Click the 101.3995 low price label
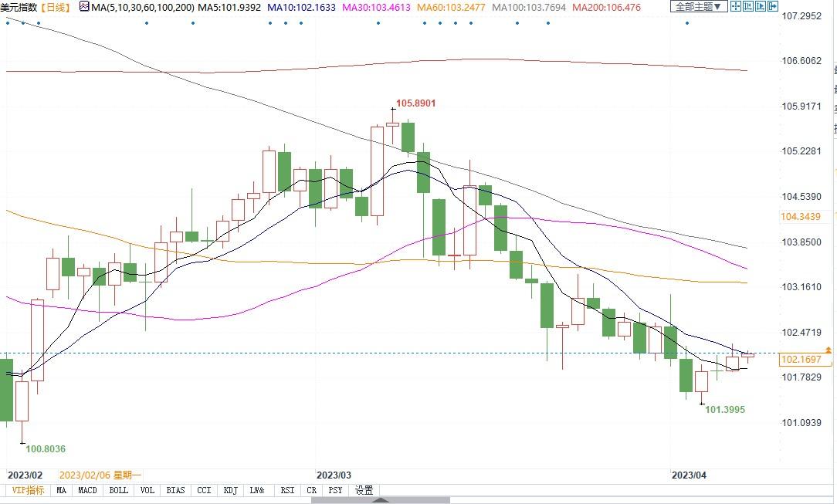This screenshot has height=504, width=837. tap(723, 409)
